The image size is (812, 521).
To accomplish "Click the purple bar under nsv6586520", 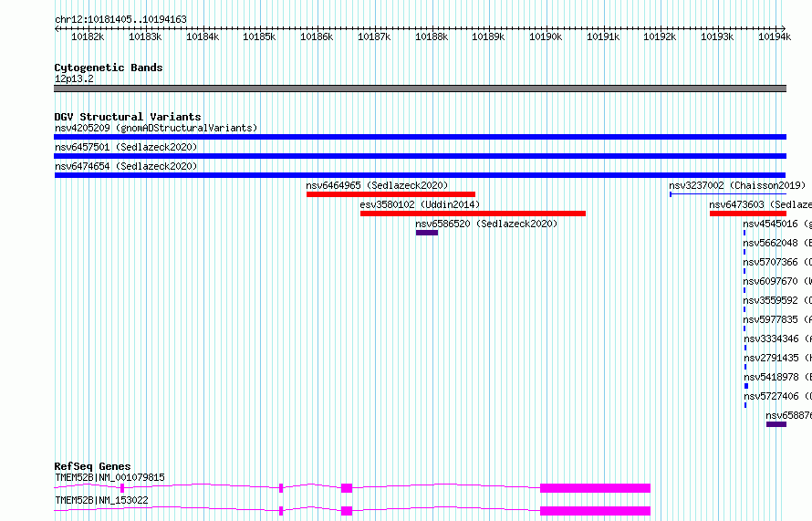I will (427, 233).
